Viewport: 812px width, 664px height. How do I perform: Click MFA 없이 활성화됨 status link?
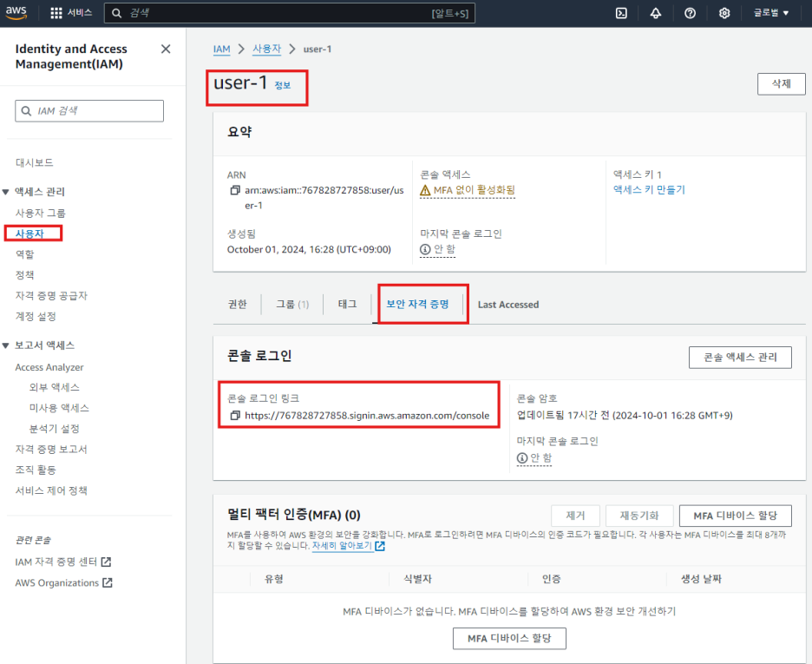(474, 190)
